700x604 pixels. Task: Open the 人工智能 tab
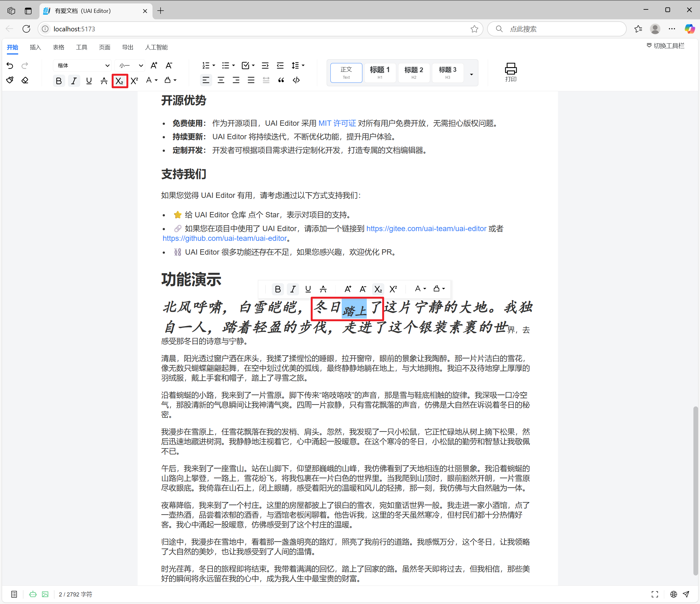[x=156, y=47]
